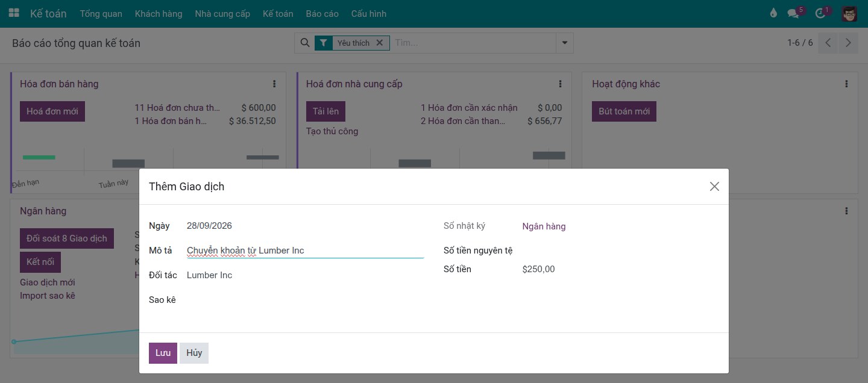Click the Hủy cancel button
868x383 pixels.
[x=194, y=353]
